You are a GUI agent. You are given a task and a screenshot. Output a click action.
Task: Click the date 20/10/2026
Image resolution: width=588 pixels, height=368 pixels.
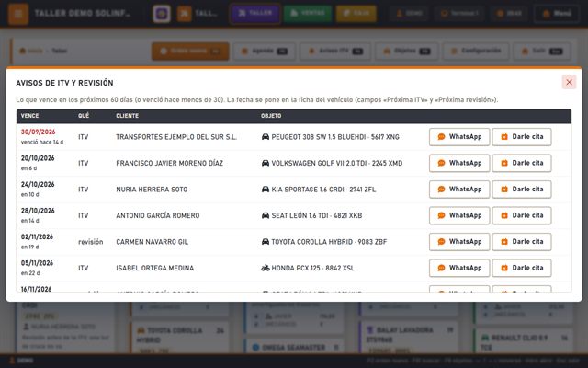click(38, 158)
